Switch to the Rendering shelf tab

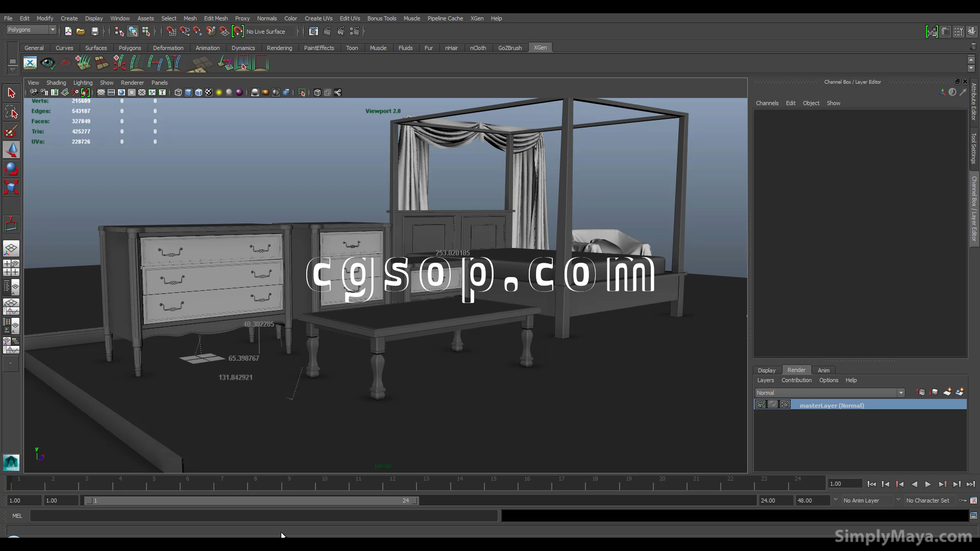(x=279, y=48)
